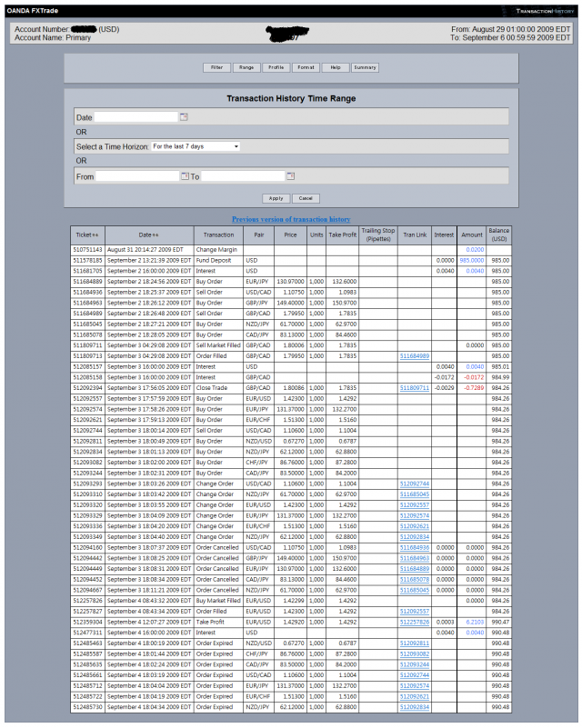Click the 990.47 balance value
Viewport: 582px width, 728px height.
point(500,623)
